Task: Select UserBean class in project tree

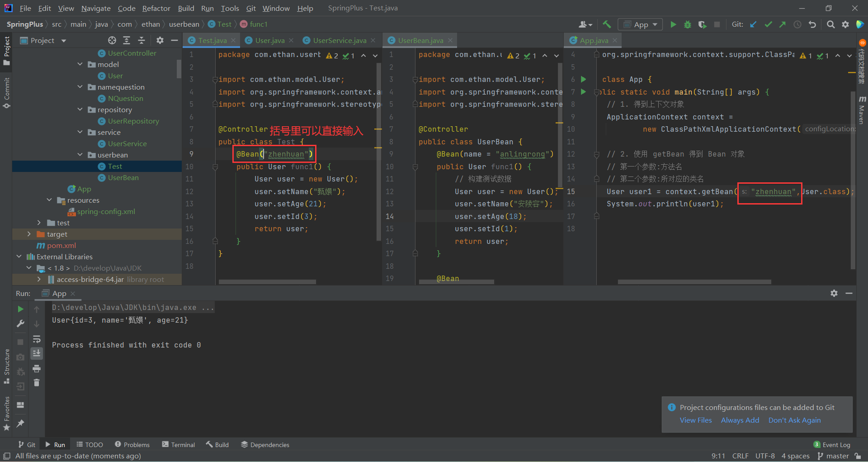Action: coord(123,177)
